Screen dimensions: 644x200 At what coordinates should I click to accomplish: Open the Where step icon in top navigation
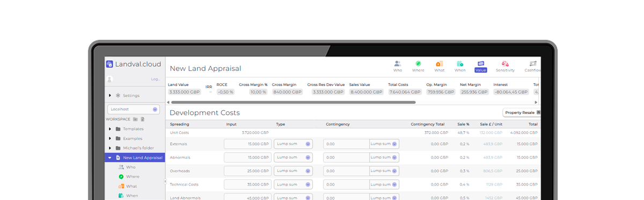418,63
